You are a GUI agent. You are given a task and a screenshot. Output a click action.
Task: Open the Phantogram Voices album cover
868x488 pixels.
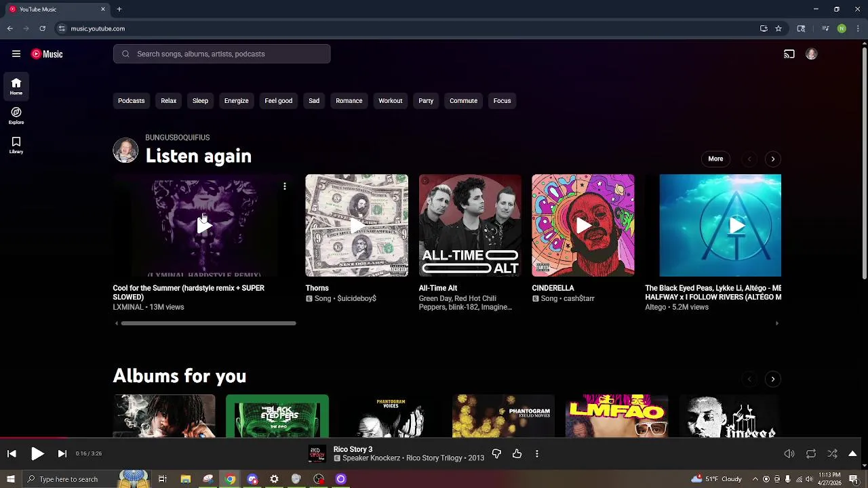coord(391,415)
